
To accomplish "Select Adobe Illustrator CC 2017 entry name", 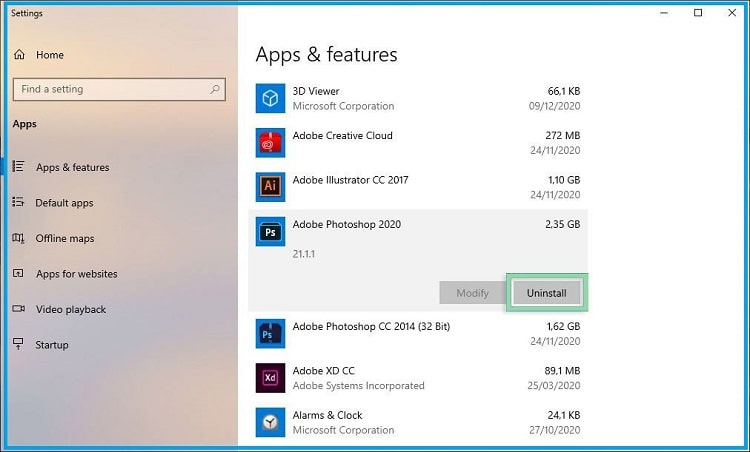I will [x=350, y=180].
